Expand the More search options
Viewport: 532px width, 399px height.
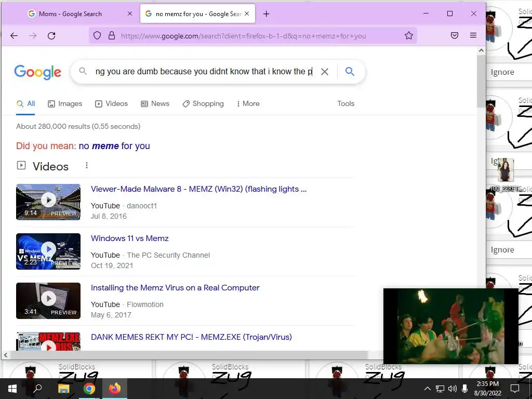point(248,104)
